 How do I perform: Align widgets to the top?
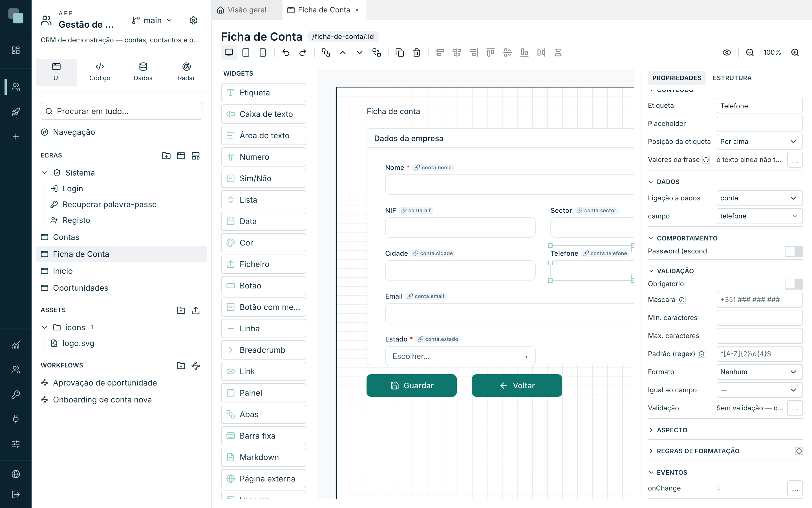click(x=491, y=52)
